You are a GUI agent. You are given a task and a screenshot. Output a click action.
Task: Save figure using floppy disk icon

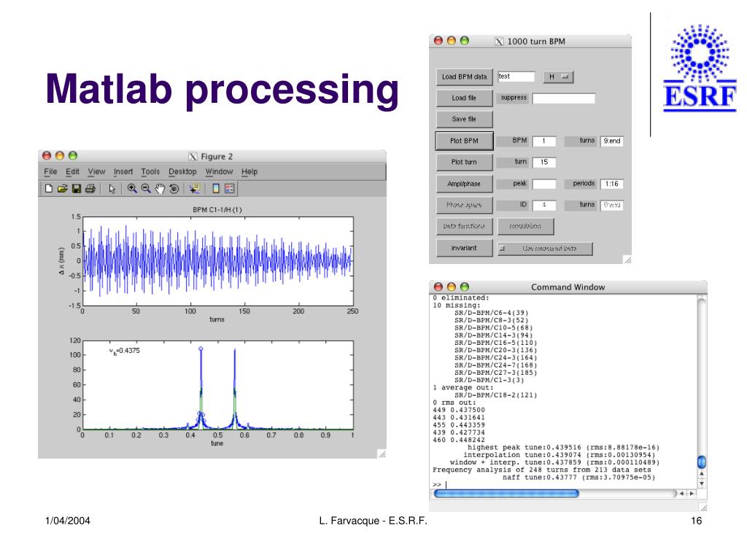pos(76,189)
